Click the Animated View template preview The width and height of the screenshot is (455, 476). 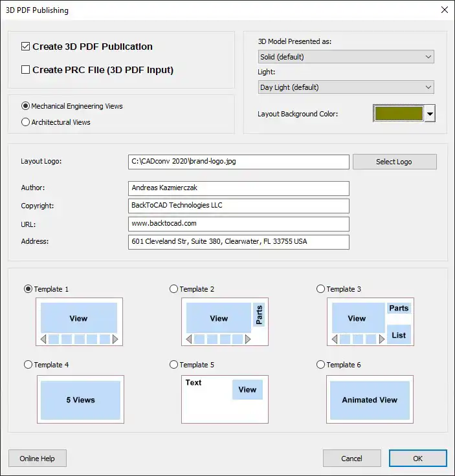[370, 399]
